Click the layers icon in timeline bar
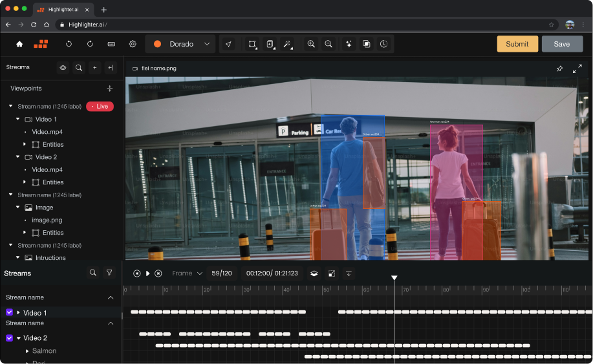 314,273
